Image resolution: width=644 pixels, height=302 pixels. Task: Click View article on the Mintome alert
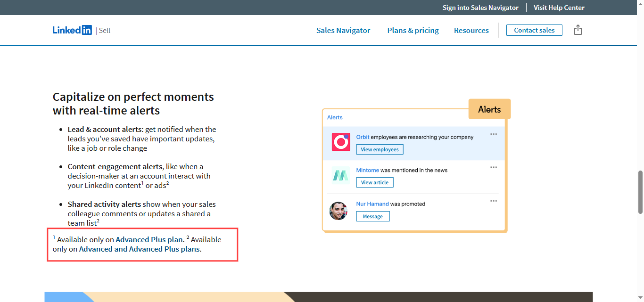375,182
